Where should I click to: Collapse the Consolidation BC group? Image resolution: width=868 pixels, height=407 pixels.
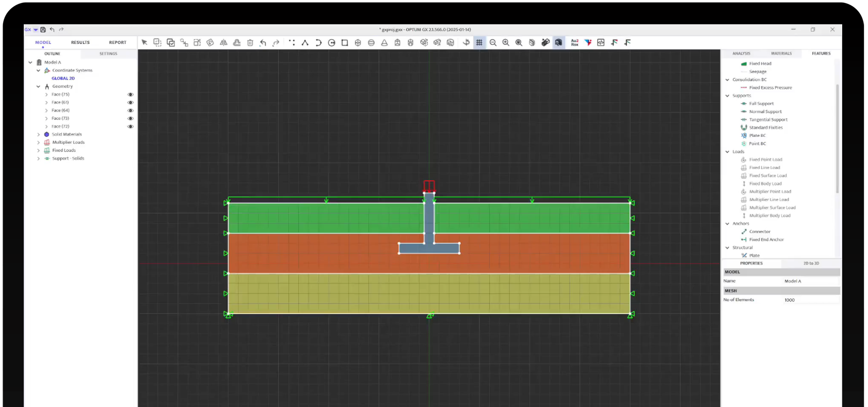(728, 80)
